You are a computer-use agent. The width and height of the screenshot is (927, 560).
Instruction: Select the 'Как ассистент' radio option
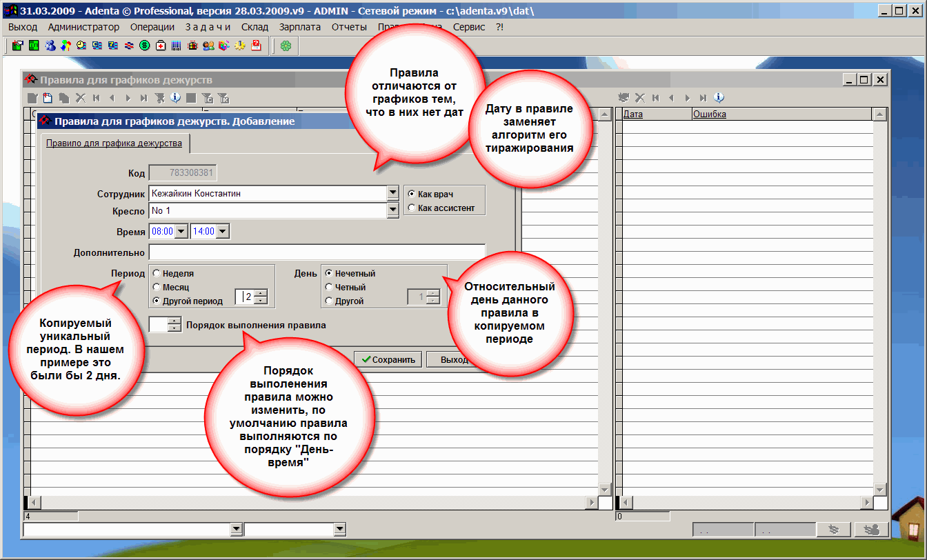pos(412,208)
